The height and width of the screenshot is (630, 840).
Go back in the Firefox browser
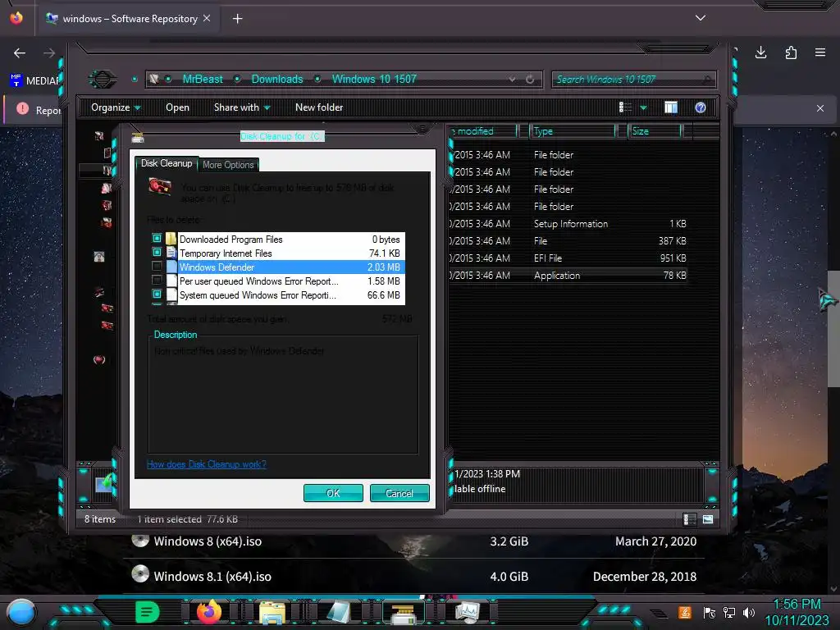coord(20,53)
